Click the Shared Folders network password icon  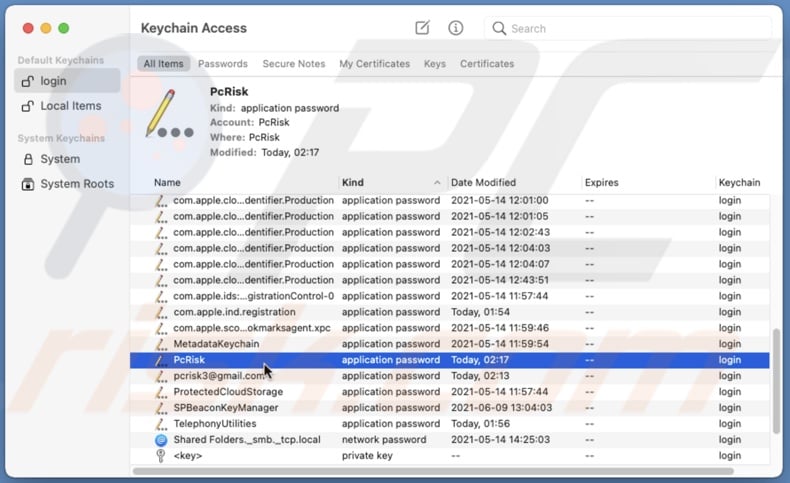click(x=161, y=440)
